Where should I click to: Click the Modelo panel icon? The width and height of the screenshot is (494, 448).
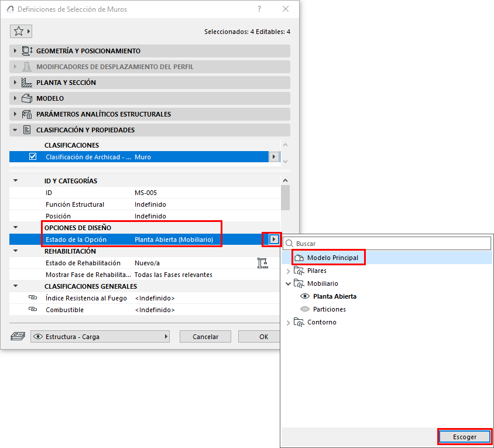pyautogui.click(x=27, y=98)
